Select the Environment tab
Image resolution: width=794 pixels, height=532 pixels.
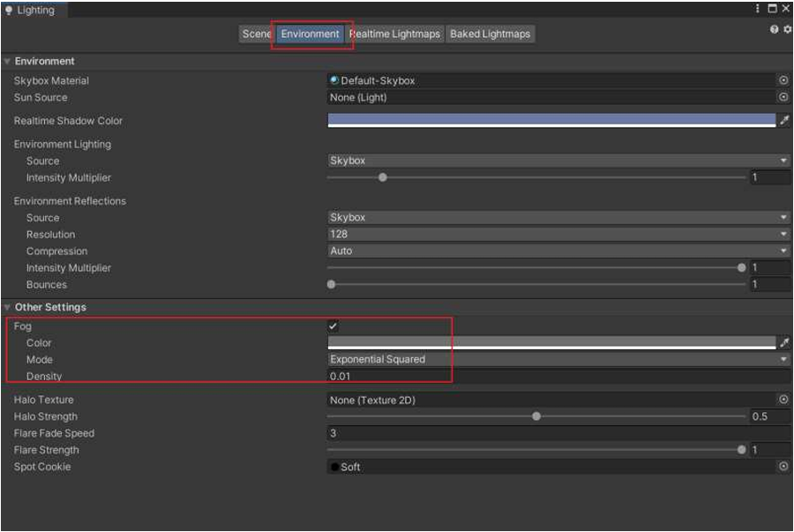coord(310,34)
